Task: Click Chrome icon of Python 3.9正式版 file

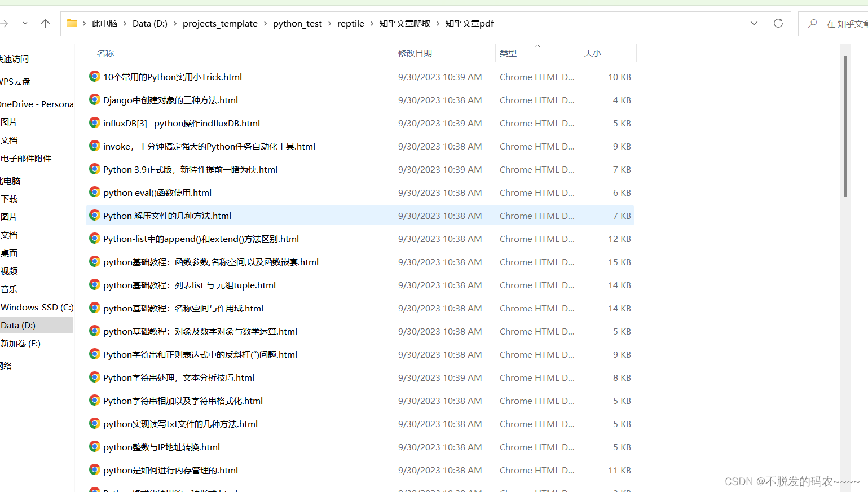Action: tap(95, 169)
